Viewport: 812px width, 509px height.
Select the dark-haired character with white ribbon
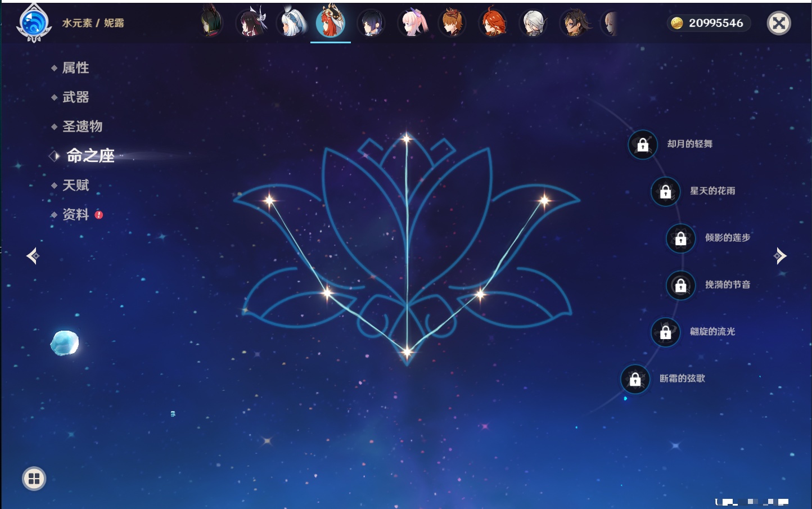(252, 22)
